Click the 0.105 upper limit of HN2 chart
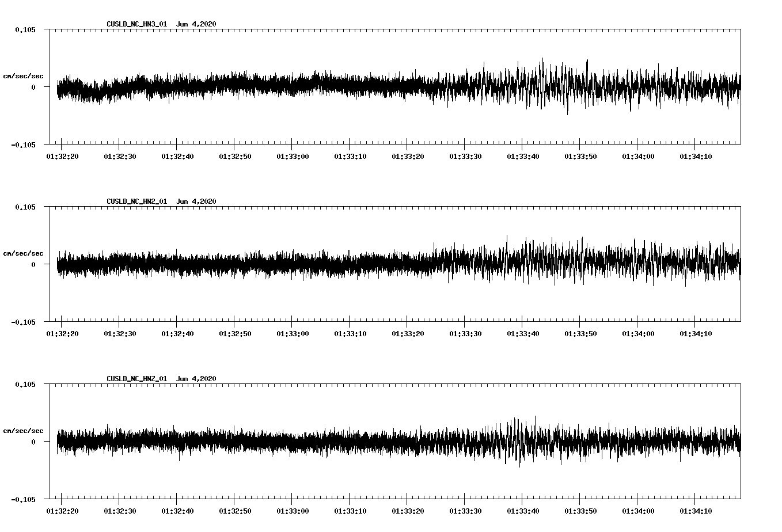The width and height of the screenshot is (782, 532). 25,207
